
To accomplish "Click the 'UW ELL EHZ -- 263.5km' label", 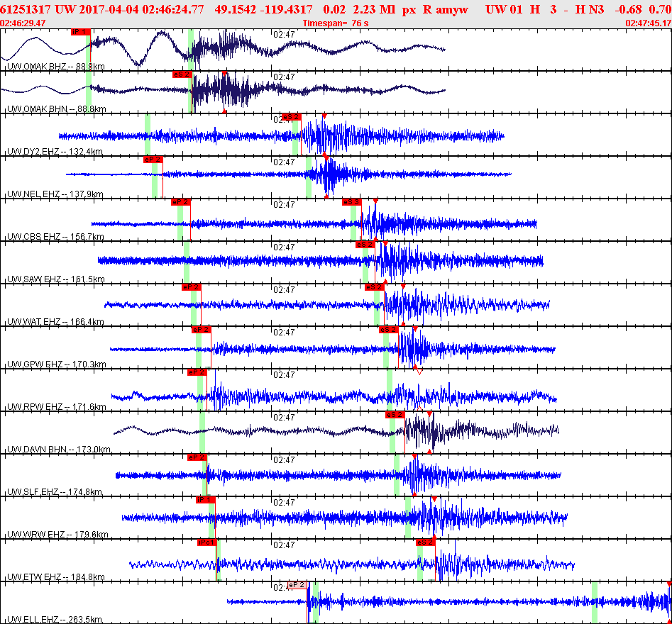I will pos(55,619).
